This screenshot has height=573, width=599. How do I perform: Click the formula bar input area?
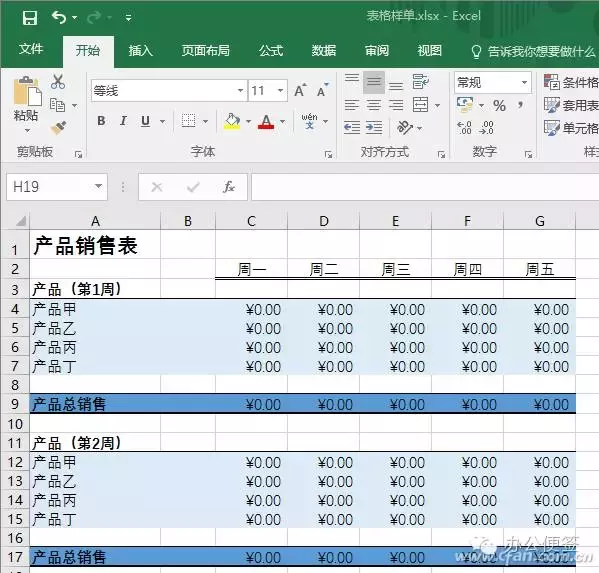(425, 187)
